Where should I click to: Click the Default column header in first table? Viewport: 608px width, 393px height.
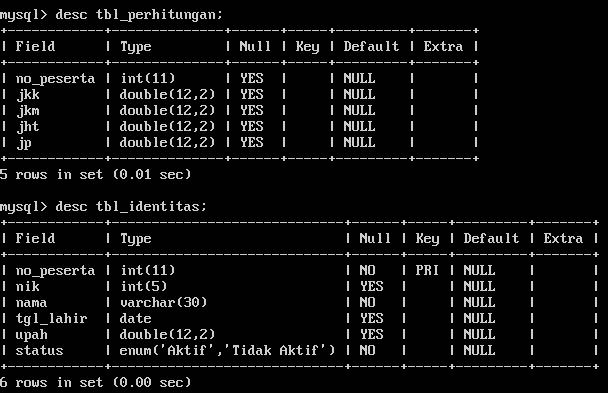pos(371,47)
